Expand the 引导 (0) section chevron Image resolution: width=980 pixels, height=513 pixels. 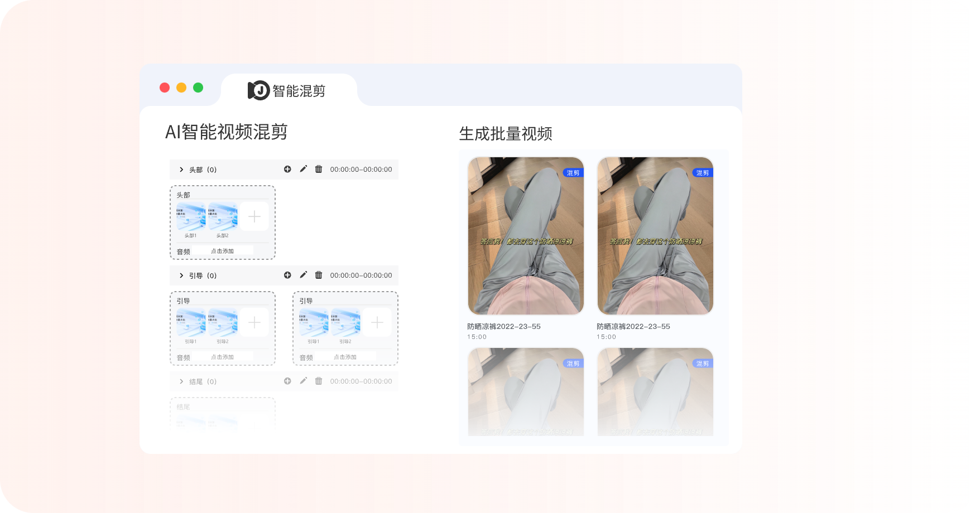tap(181, 275)
